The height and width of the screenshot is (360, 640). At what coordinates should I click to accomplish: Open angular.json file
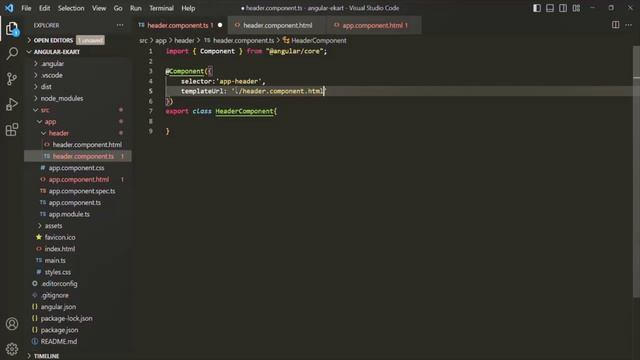[58, 307]
